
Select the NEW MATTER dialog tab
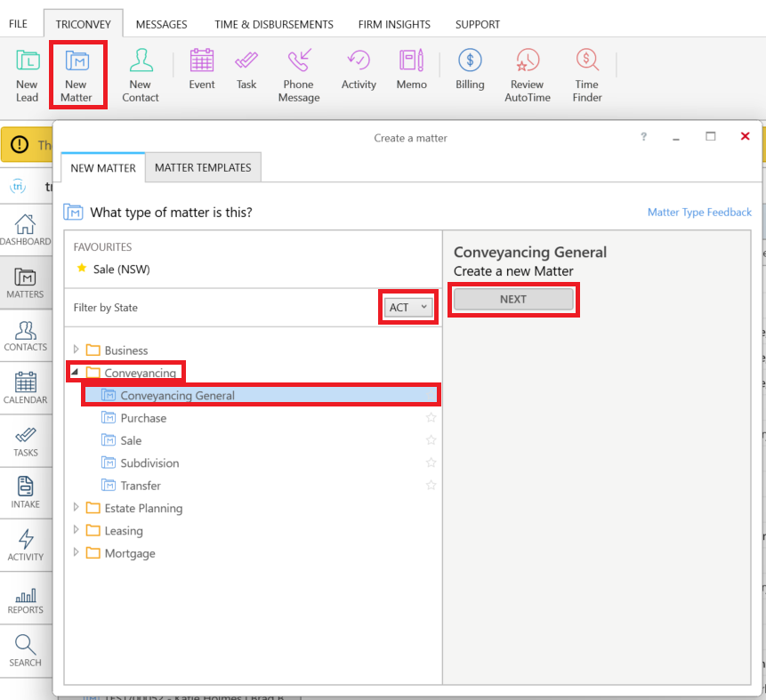(x=103, y=167)
